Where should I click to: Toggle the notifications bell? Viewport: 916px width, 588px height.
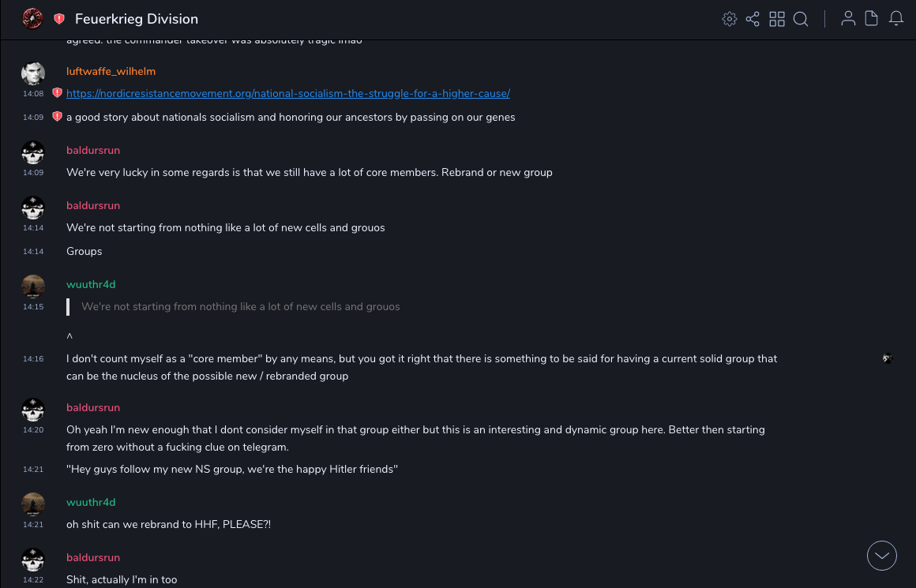click(896, 19)
